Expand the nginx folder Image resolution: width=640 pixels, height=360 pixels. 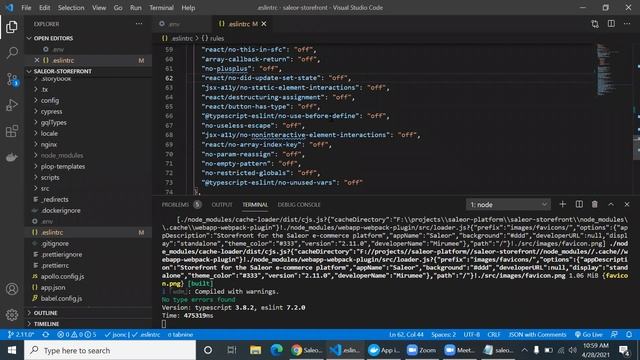(49, 144)
